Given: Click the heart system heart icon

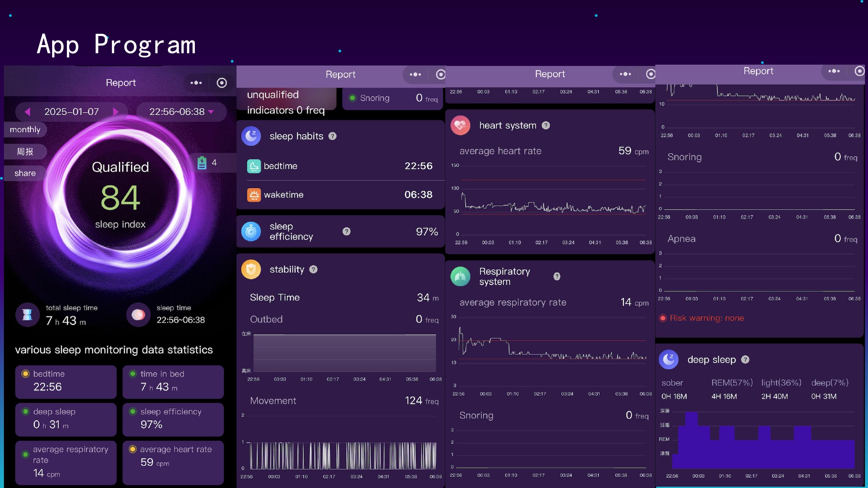Looking at the screenshot, I should [460, 125].
